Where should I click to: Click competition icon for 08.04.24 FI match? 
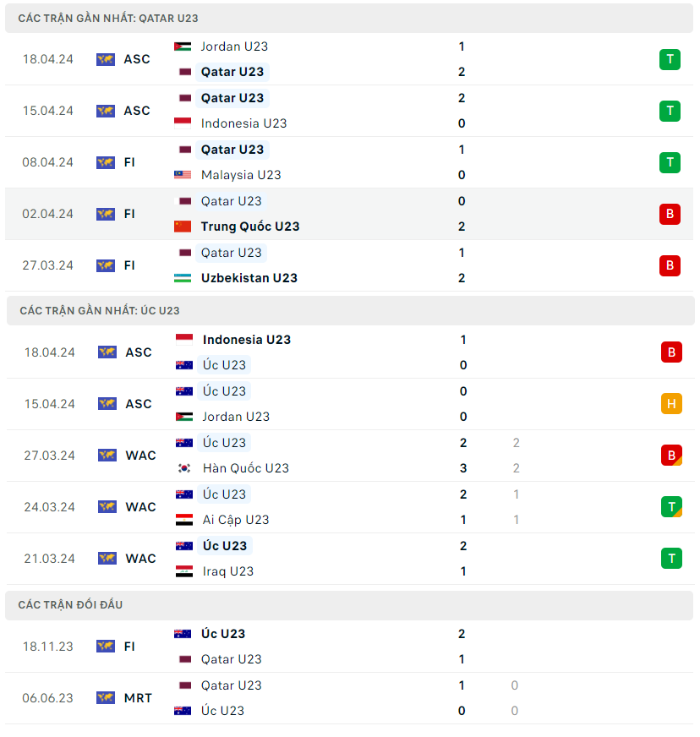(106, 162)
